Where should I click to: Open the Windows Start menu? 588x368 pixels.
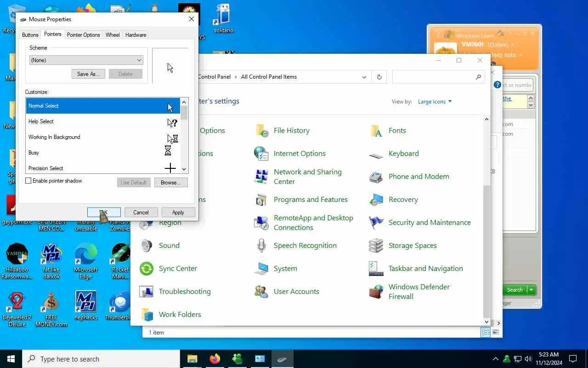(11, 359)
